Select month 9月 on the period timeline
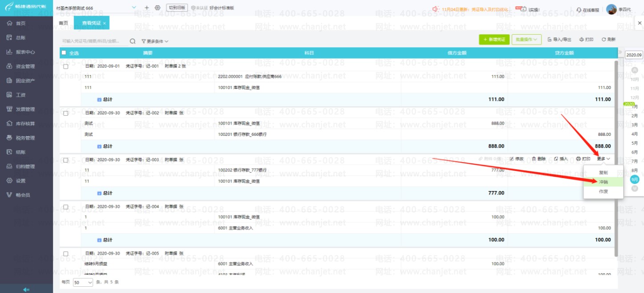Viewport: 644px width, 293px height. coord(635,179)
